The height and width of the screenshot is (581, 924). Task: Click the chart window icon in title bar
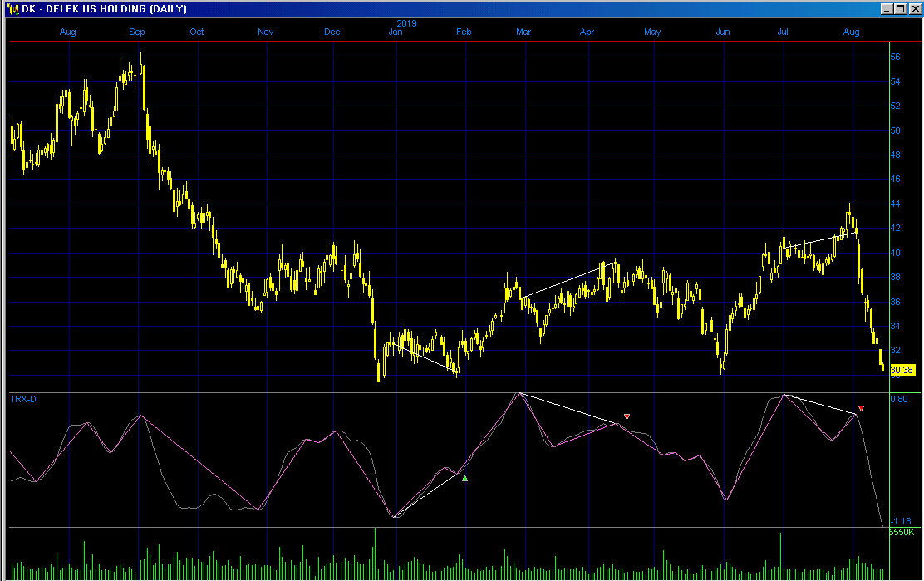pos(13,9)
